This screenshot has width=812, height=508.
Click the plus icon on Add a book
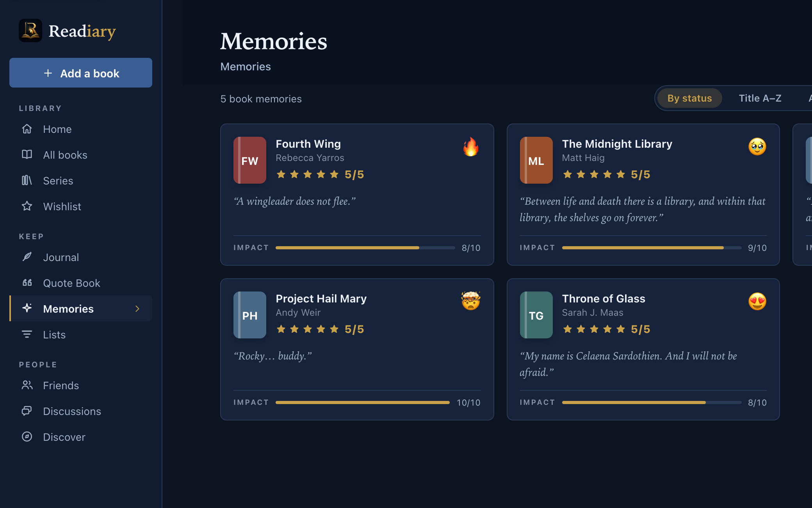pyautogui.click(x=48, y=73)
